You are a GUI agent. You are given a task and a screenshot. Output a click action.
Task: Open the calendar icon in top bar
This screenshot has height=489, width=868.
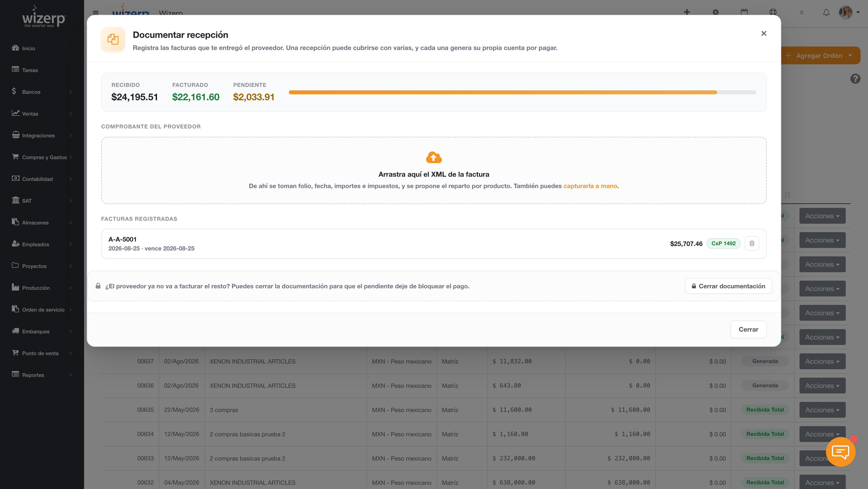[x=744, y=12]
